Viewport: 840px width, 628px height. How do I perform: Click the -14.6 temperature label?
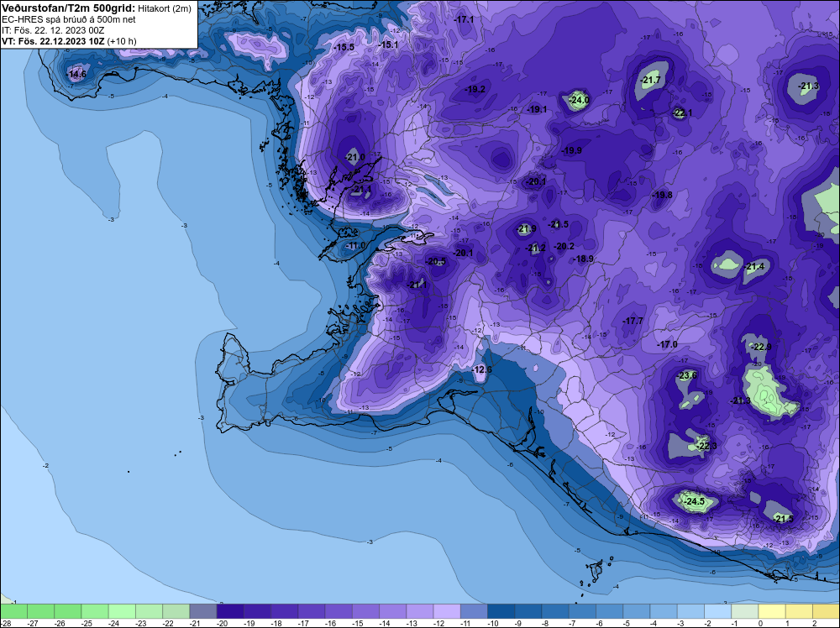pyautogui.click(x=76, y=75)
